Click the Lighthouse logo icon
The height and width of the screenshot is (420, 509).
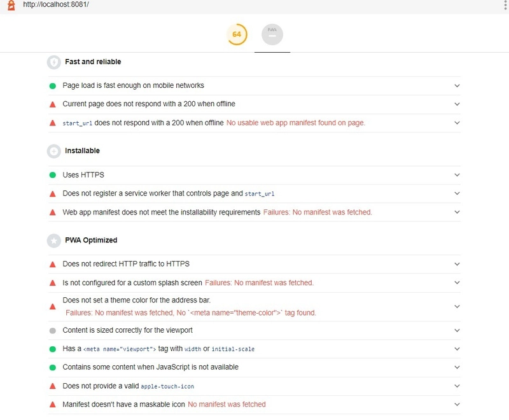[11, 5]
